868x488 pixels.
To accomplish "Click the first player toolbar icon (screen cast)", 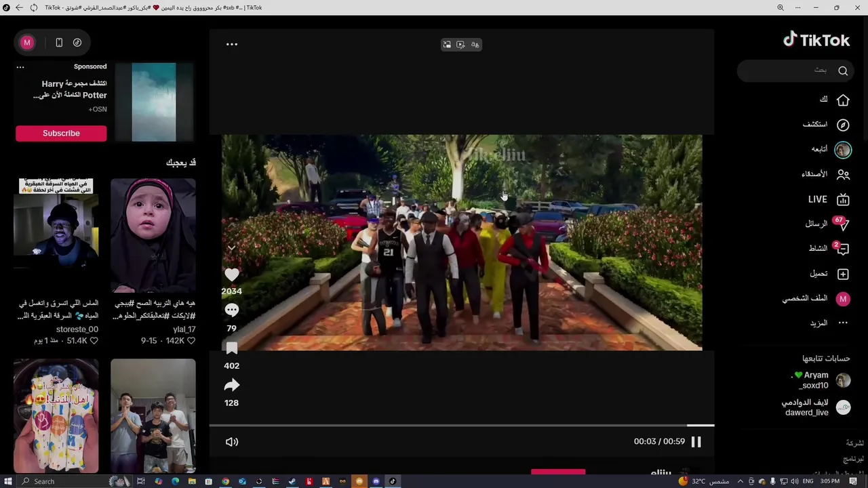I will (447, 44).
